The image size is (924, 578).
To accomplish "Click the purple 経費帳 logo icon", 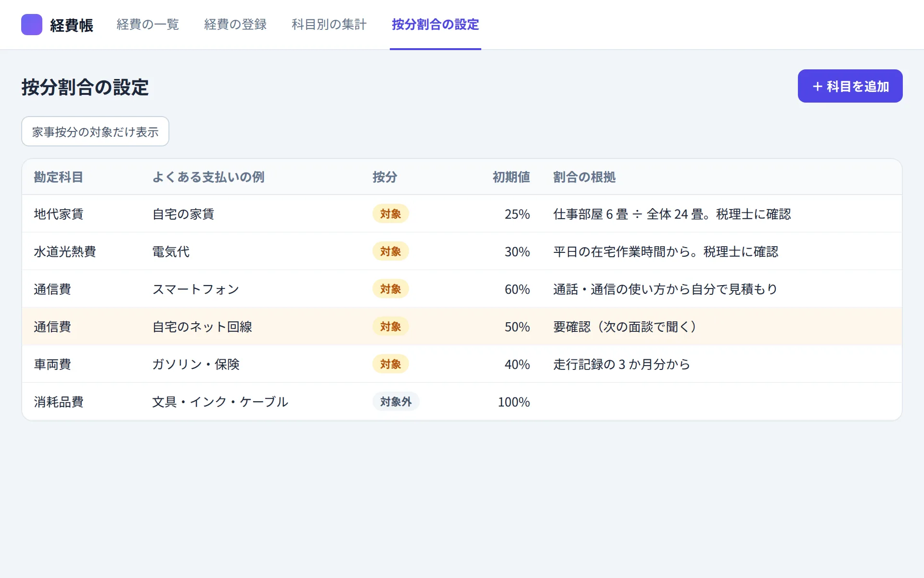I will pyautogui.click(x=32, y=25).
